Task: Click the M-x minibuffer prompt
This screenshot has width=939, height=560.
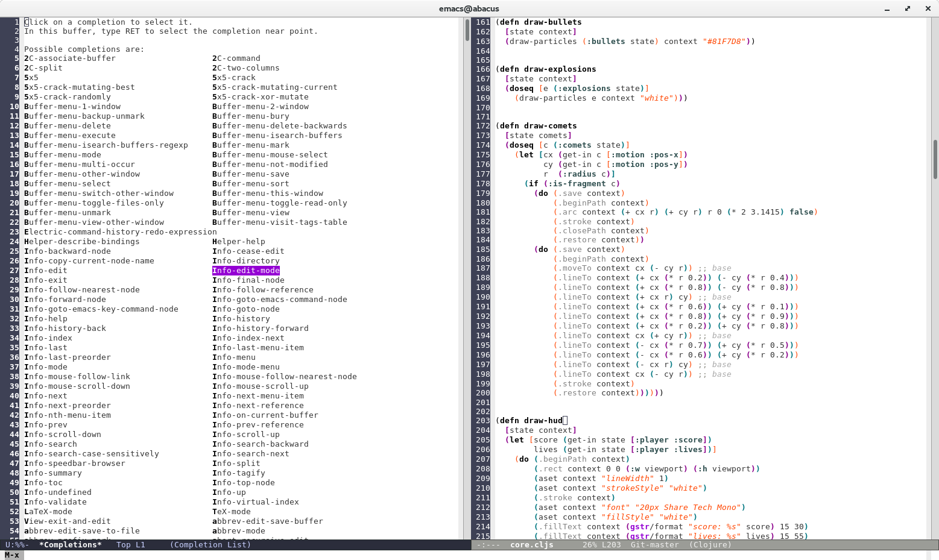Action: [x=12, y=555]
